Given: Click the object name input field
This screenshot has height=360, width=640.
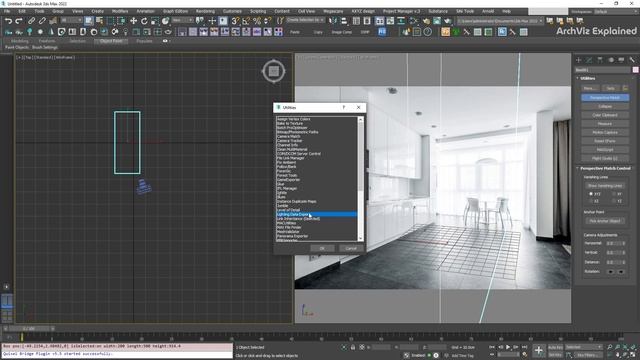Looking at the screenshot, I should pos(603,70).
